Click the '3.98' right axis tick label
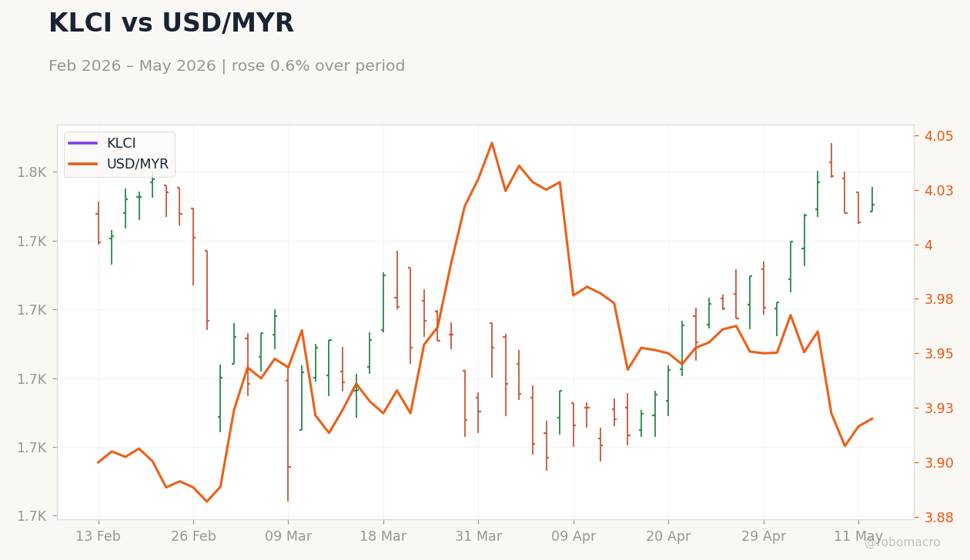The height and width of the screenshot is (560, 970). [939, 299]
